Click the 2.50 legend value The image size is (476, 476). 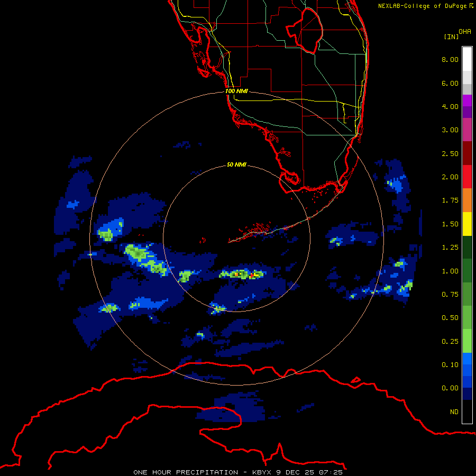coord(450,153)
